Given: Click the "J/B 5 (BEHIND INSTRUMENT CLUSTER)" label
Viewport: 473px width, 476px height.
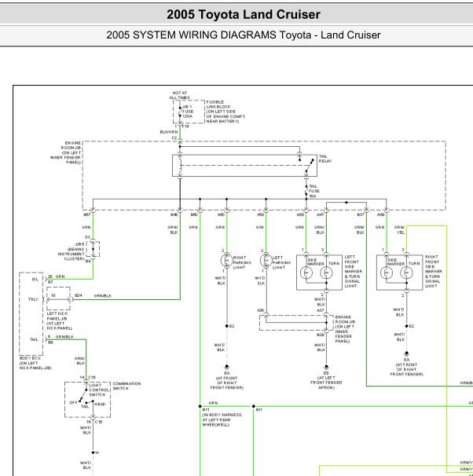Looking at the screenshot, I should tap(71, 251).
